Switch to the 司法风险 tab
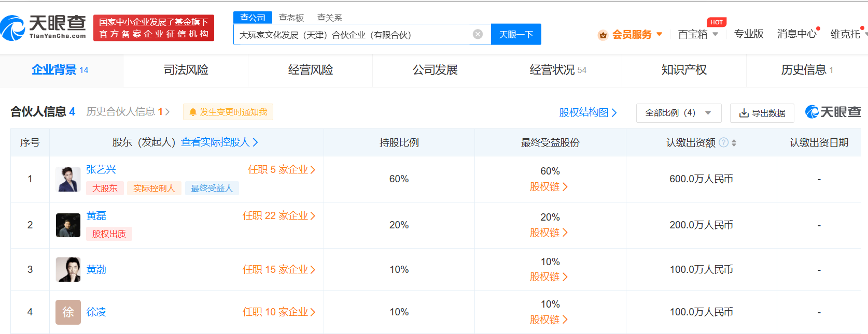 (186, 70)
